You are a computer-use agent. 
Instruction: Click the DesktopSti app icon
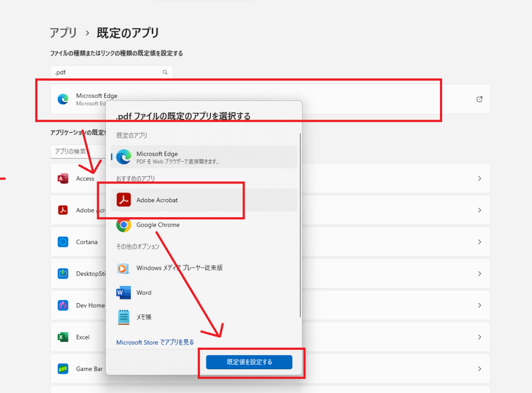tap(63, 273)
